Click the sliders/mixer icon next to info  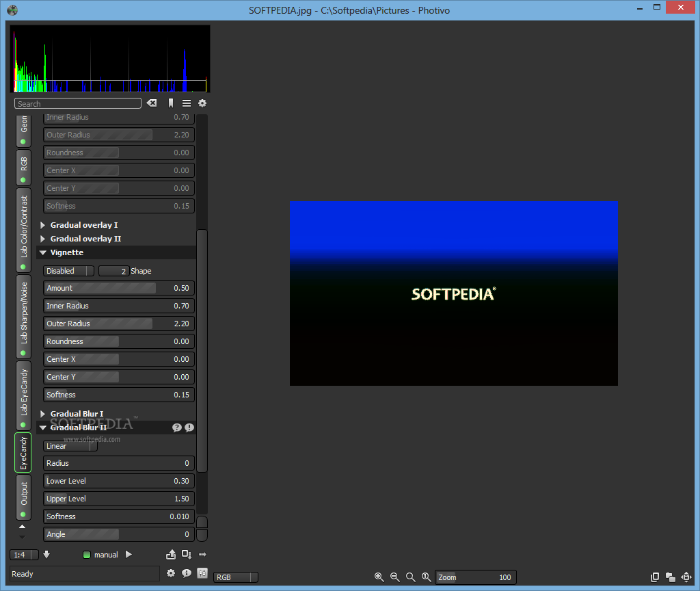click(202, 573)
